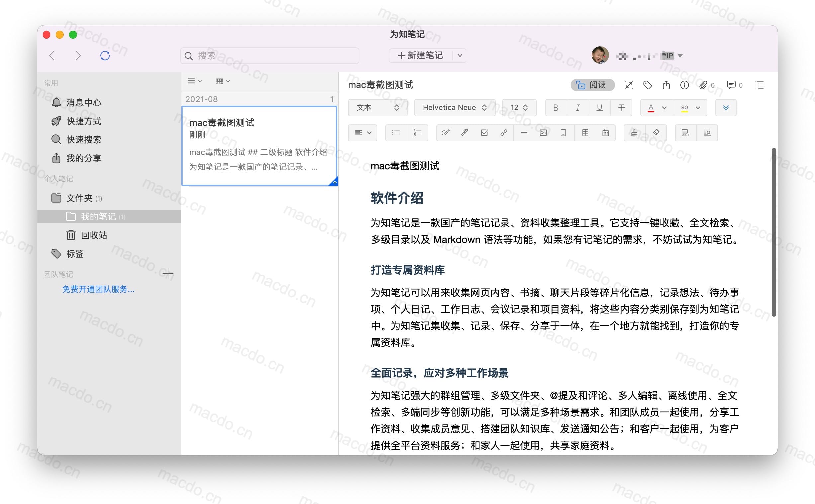The image size is (815, 504).
Task: Insert a checkbox to-do item
Action: point(484,133)
